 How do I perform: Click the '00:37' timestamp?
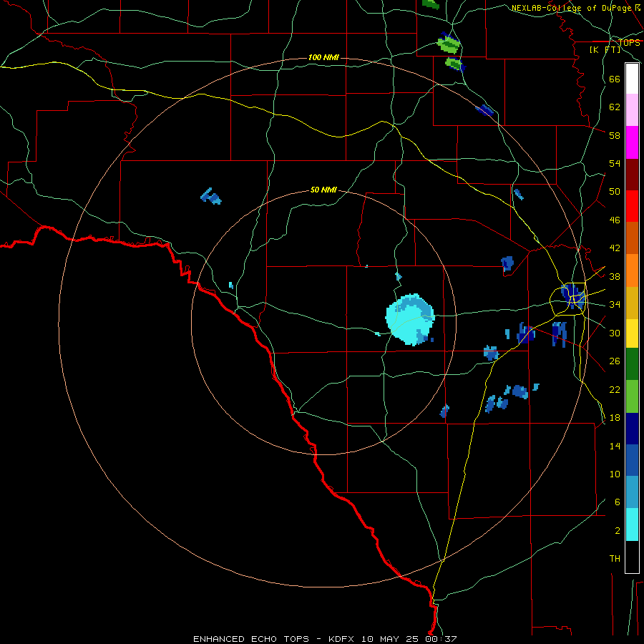[x=439, y=639]
